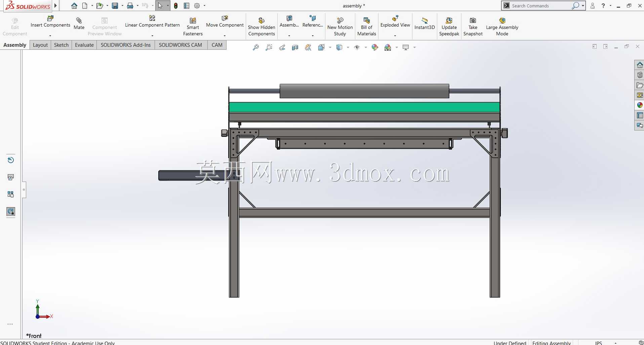The width and height of the screenshot is (644, 345).
Task: Create an Exploded View
Action: [395, 22]
